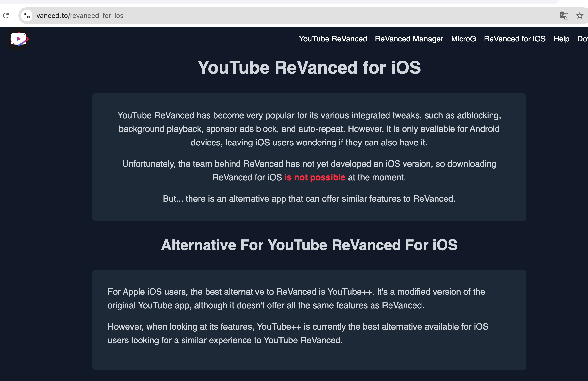Select ReVanced for iOS nav item
The image size is (588, 381).
515,39
